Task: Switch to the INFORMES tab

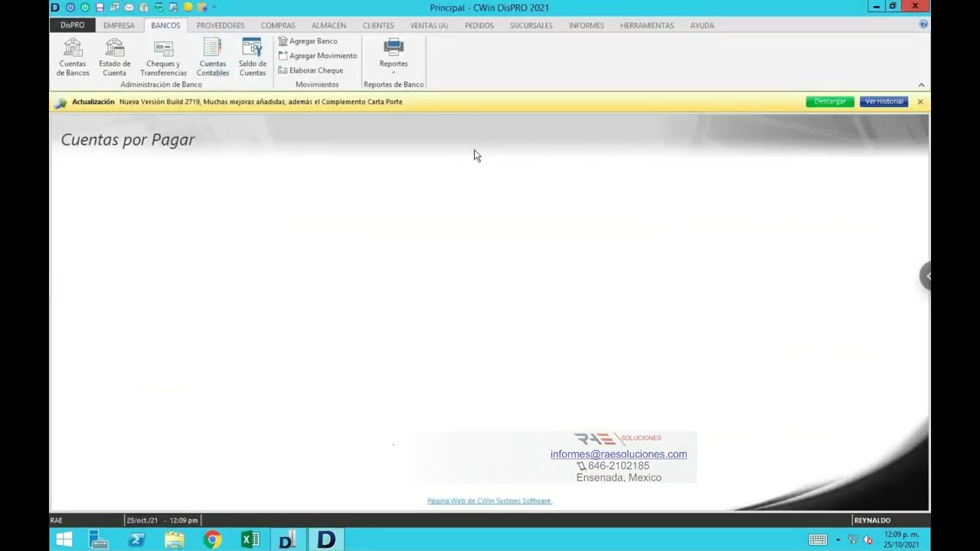Action: coord(586,25)
